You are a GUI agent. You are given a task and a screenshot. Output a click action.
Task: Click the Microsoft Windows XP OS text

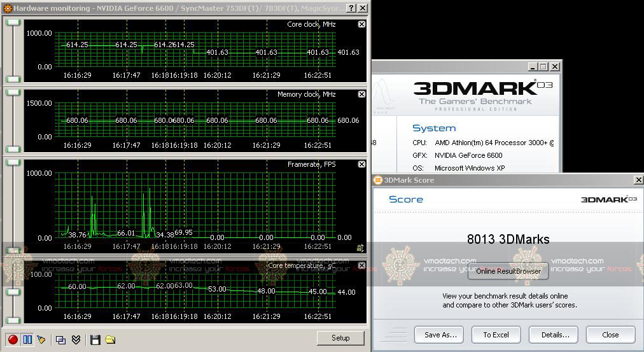pyautogui.click(x=470, y=168)
